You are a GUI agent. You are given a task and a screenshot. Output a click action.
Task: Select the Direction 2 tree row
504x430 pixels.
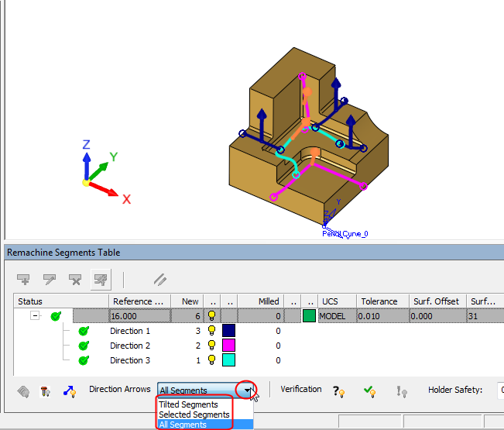pyautogui.click(x=130, y=346)
